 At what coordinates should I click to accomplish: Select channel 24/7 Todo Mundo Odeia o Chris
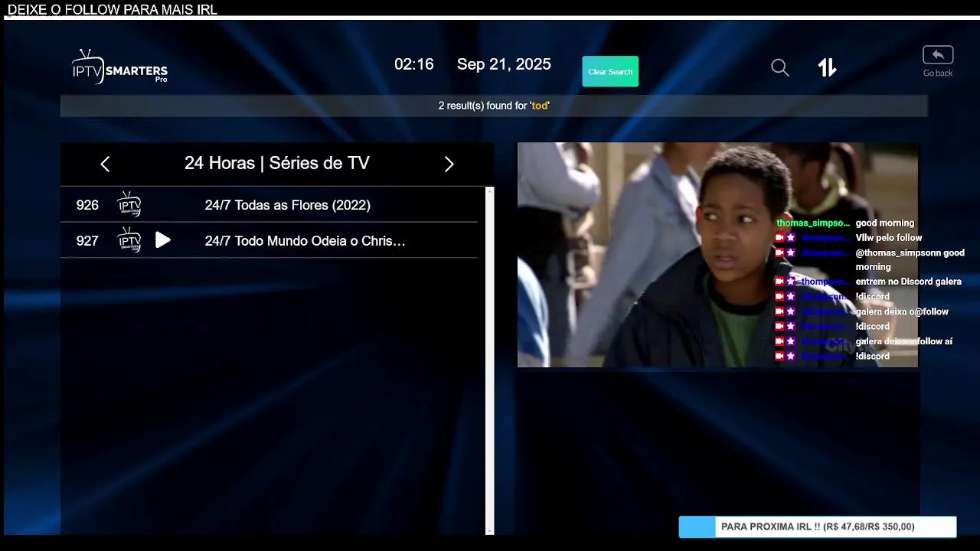[x=269, y=240]
